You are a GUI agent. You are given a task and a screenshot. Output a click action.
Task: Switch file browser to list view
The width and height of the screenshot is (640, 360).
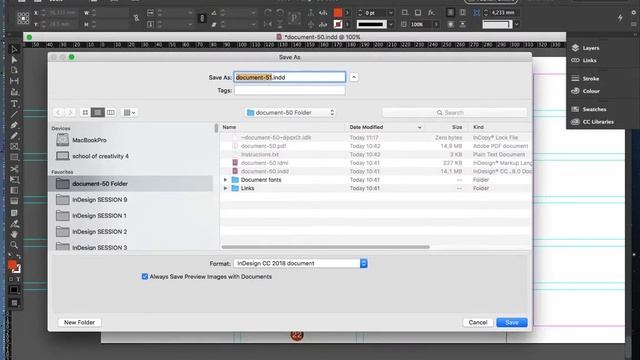point(98,112)
